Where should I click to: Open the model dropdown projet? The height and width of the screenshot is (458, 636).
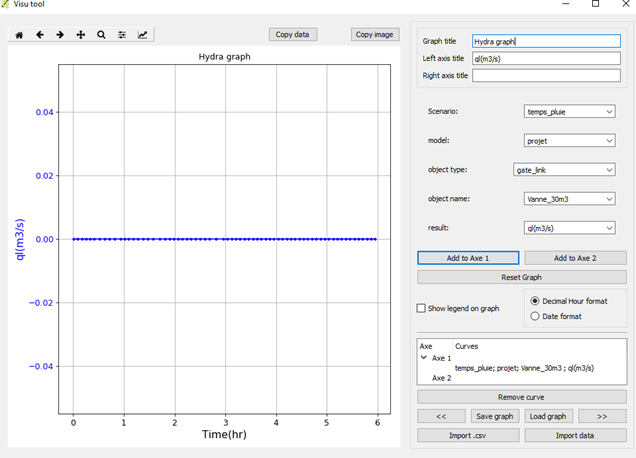pyautogui.click(x=569, y=141)
